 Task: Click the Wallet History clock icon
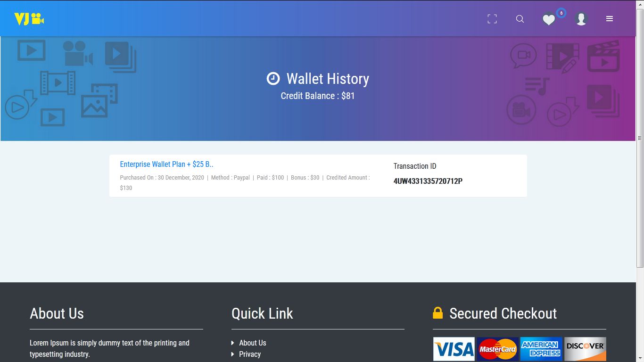coord(273,78)
